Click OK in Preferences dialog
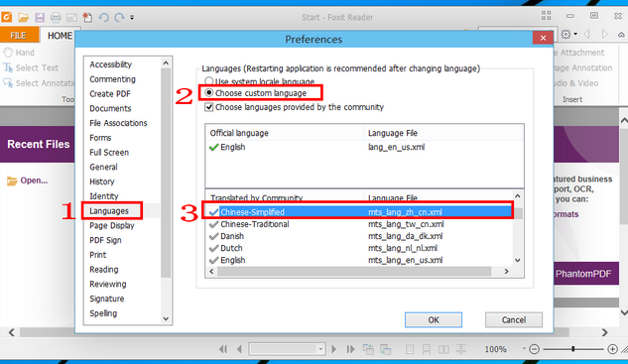This screenshot has width=628, height=364. pos(434,320)
